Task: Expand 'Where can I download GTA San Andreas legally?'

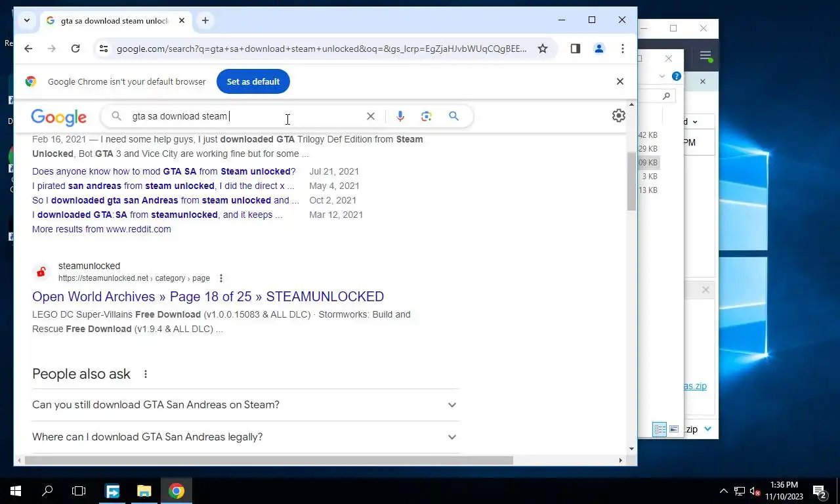Action: [x=245, y=437]
